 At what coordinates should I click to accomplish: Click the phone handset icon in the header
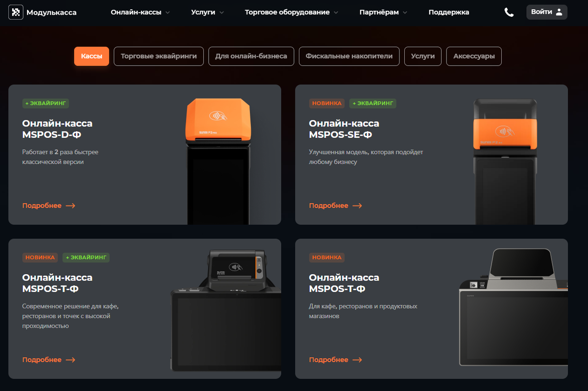(x=509, y=12)
